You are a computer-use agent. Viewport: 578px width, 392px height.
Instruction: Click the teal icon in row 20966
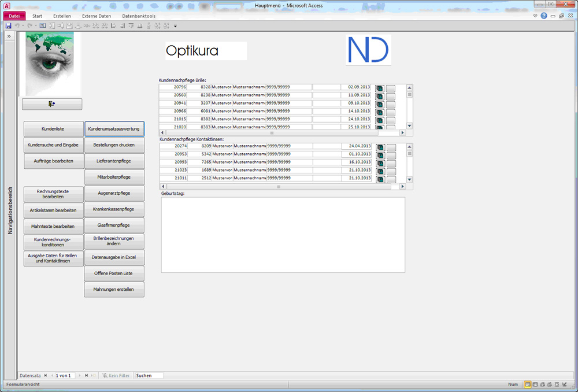point(380,113)
